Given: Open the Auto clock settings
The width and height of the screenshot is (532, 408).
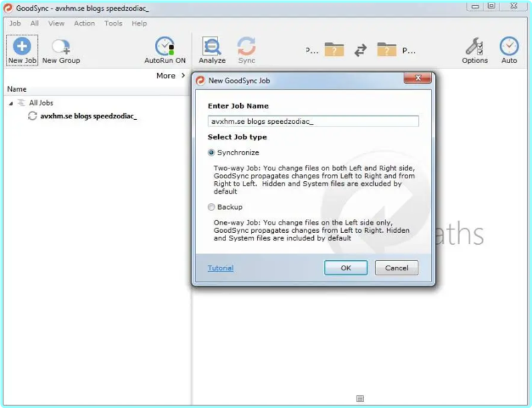Looking at the screenshot, I should point(509,46).
